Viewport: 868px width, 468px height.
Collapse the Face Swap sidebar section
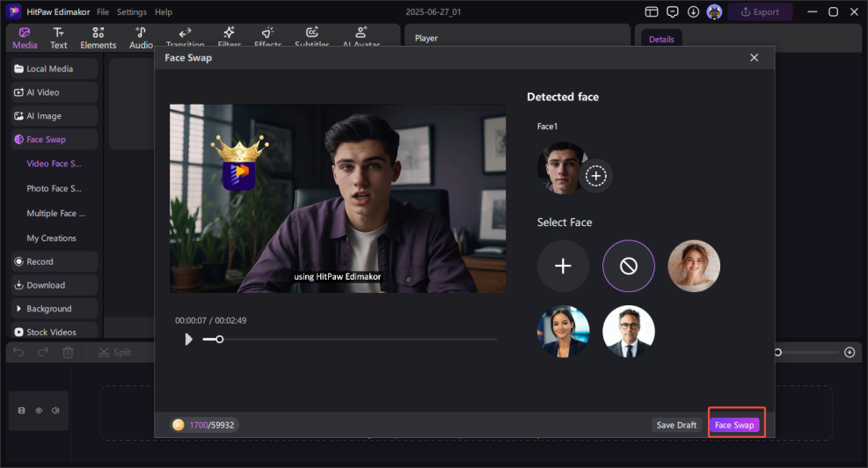tap(55, 140)
